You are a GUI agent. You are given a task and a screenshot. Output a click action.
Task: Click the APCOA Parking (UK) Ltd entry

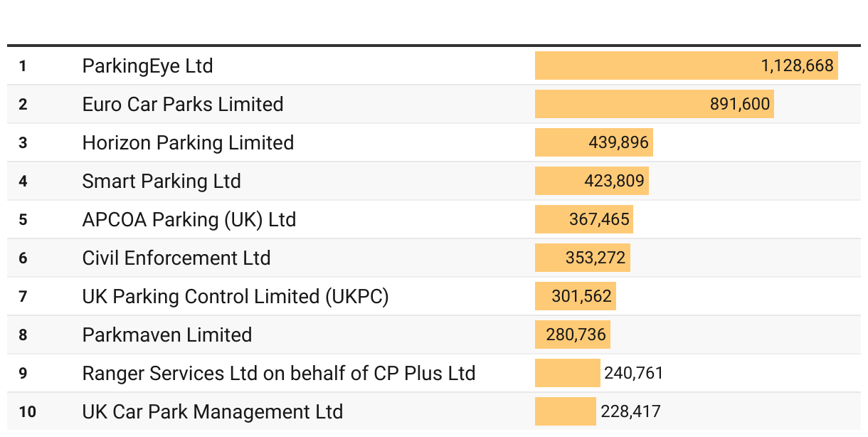point(189,220)
